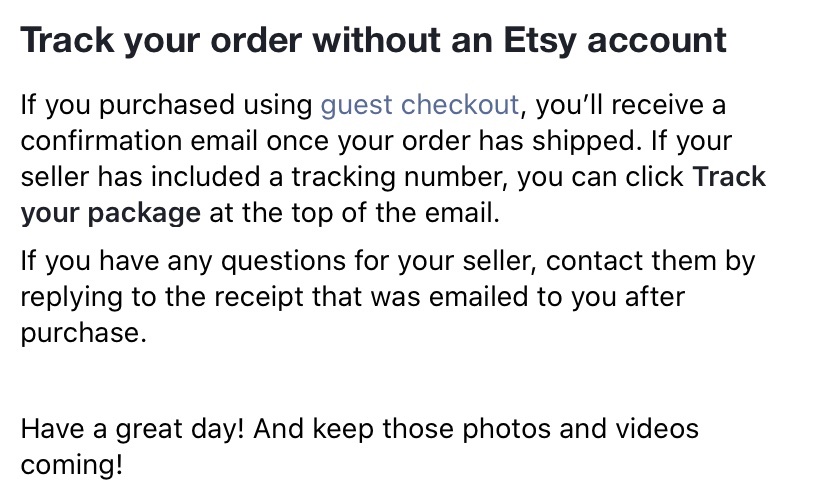The image size is (828, 486).
Task: Click the word "purchase." ending the paragraph
Action: [x=83, y=333]
